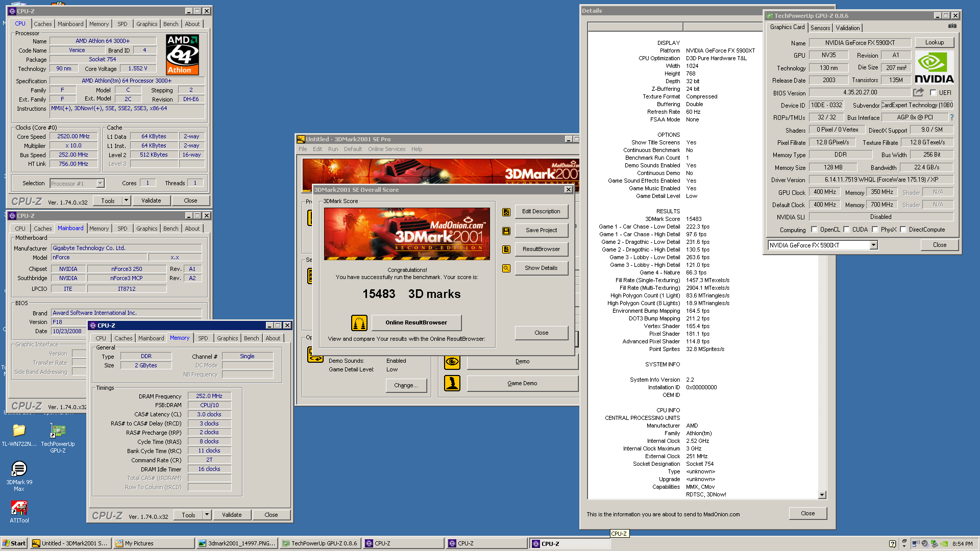This screenshot has width=980, height=551.
Task: Click the Save Project floppy disk icon
Action: 506,231
